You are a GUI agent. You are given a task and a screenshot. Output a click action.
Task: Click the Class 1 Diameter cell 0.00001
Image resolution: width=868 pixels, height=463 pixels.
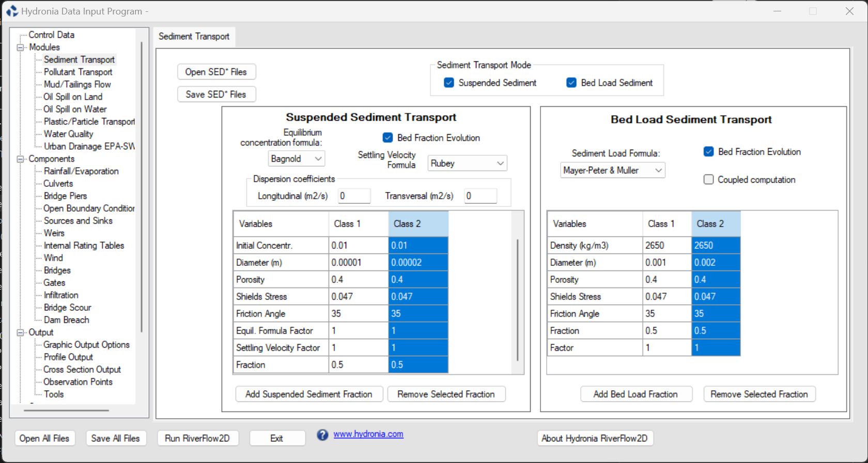tap(359, 263)
